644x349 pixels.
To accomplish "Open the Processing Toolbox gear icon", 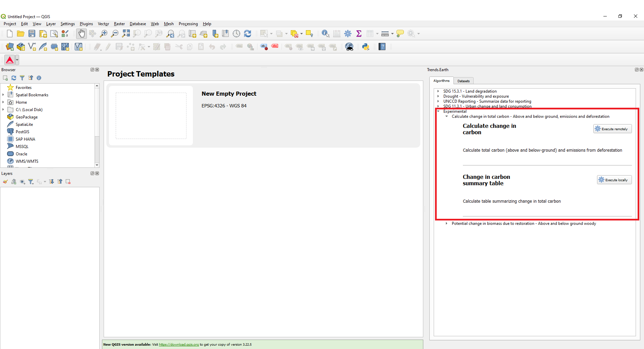I will [x=348, y=34].
